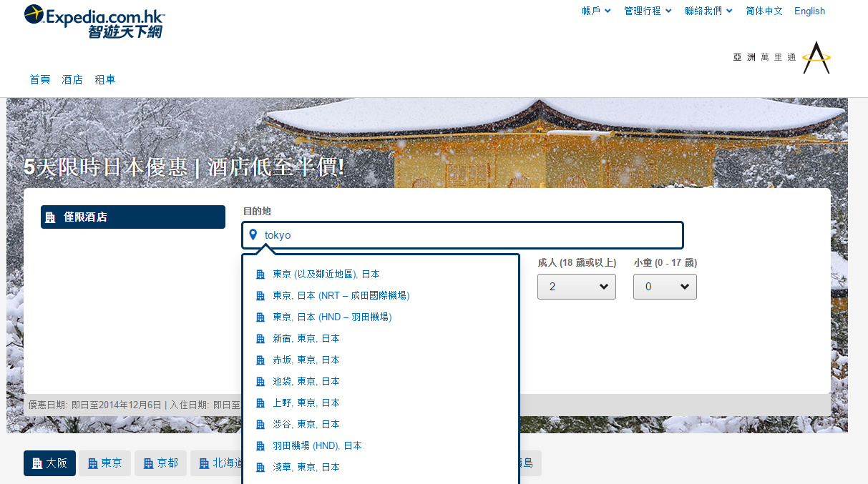Click building icon beside 池袋, 東京, 日本

point(260,382)
